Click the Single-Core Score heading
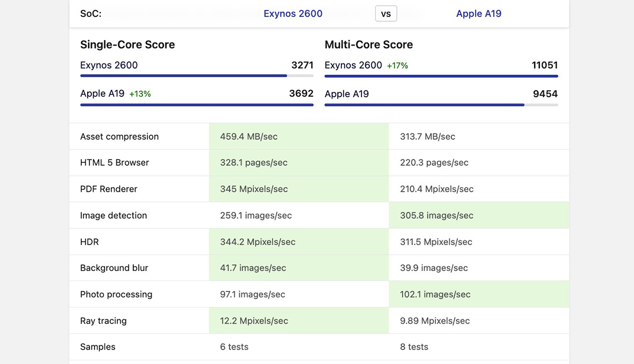634x364 pixels. pyautogui.click(x=127, y=45)
